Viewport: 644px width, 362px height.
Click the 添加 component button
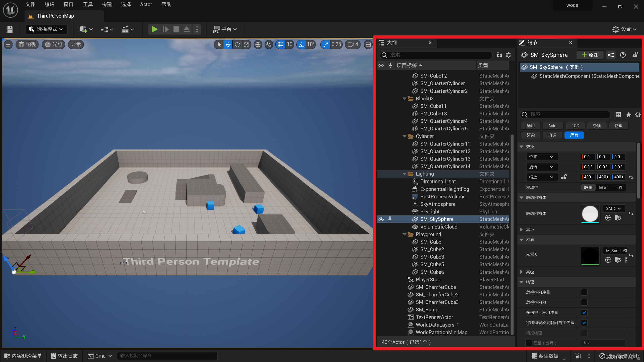point(590,55)
